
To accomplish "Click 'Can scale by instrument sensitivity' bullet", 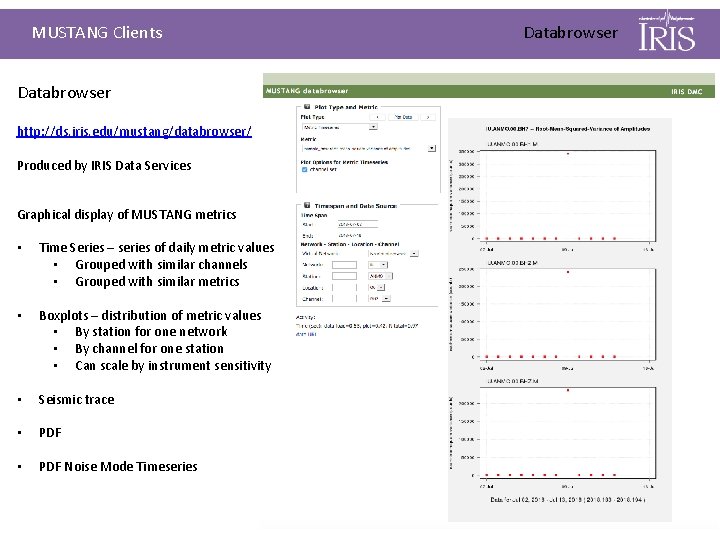I will pos(173,366).
